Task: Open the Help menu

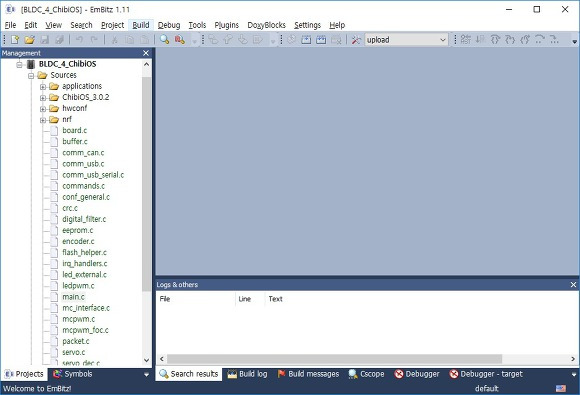Action: pos(337,25)
